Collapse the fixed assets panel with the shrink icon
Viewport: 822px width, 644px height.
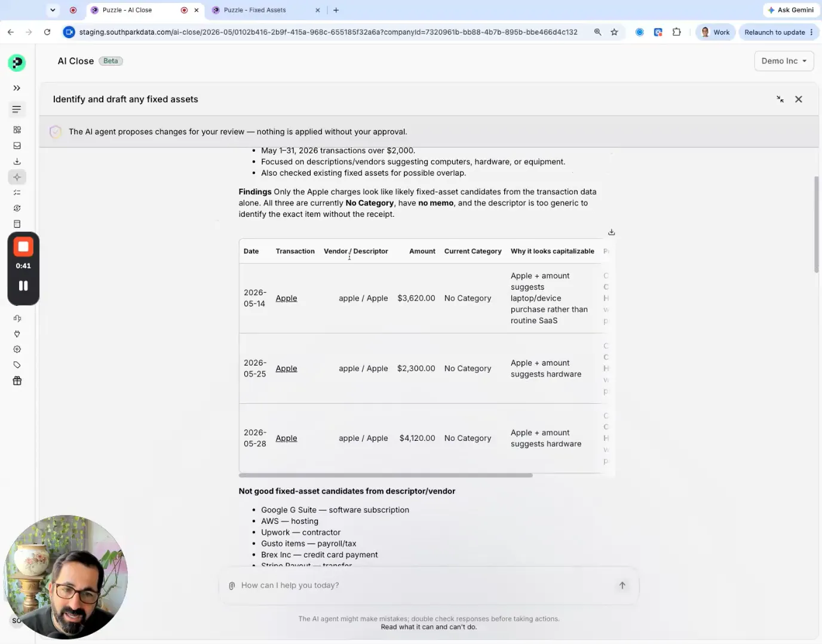pos(780,99)
